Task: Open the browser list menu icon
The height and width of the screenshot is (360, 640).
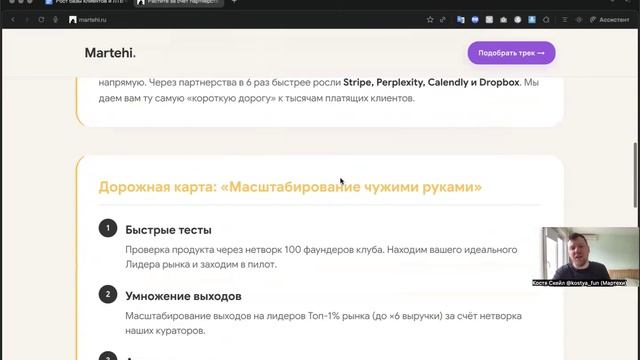Action: (x=564, y=20)
